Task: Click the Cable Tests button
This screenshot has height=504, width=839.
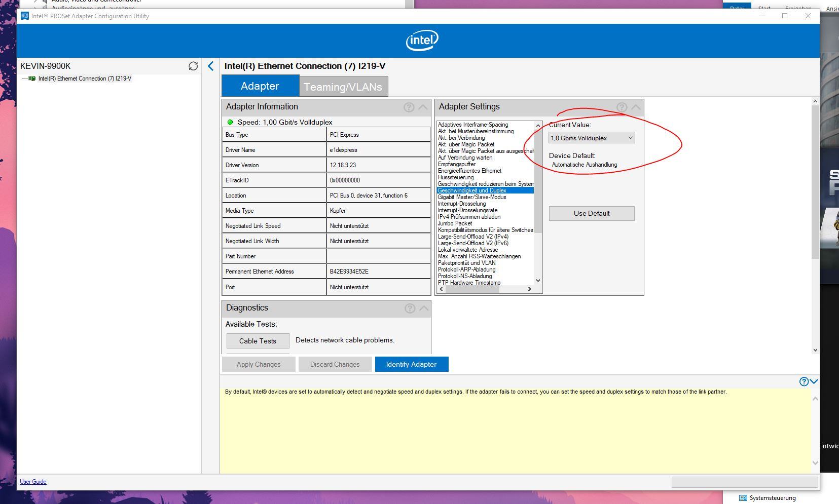Action: click(258, 341)
